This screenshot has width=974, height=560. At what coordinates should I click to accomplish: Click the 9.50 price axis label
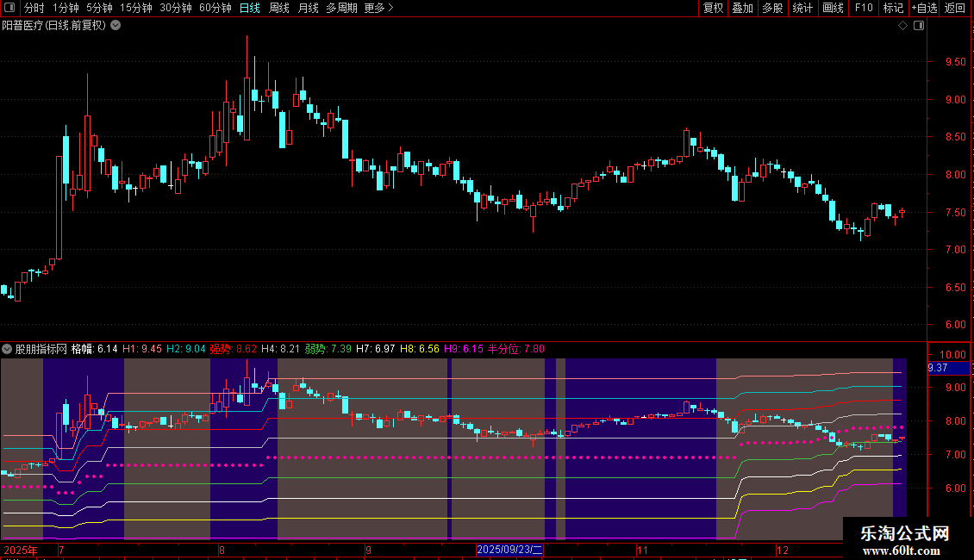[955, 62]
